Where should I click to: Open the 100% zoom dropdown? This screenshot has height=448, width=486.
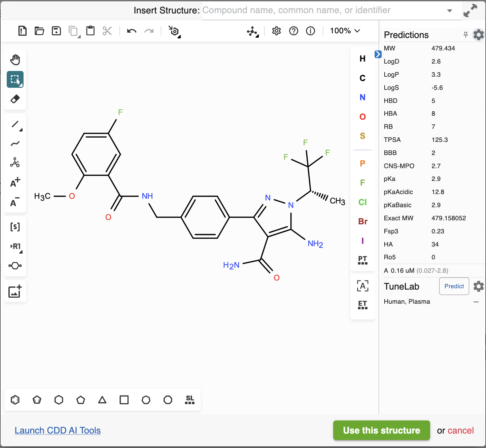(x=345, y=31)
